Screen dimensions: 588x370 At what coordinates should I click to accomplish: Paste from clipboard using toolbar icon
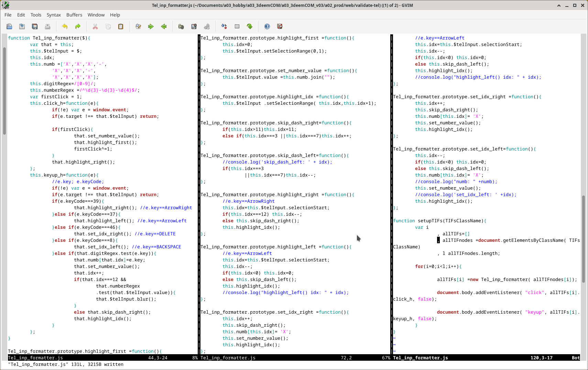[x=121, y=26]
